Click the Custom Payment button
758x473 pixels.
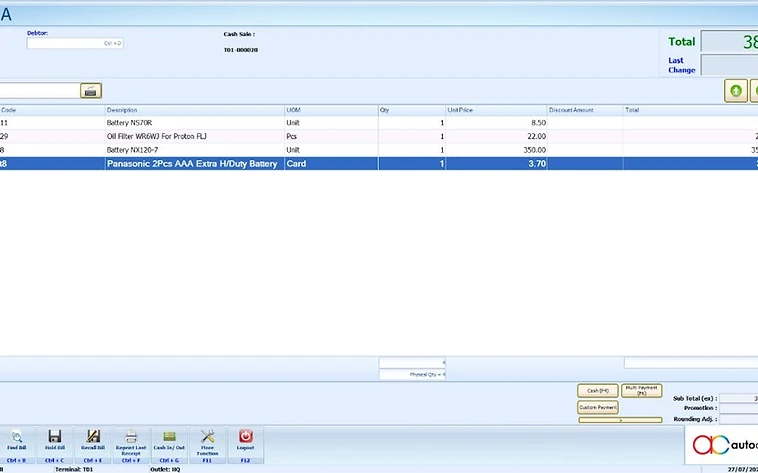point(598,407)
